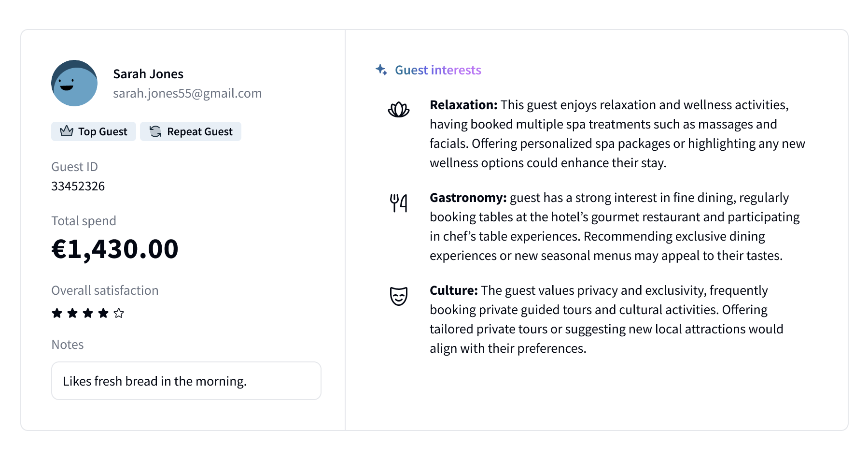The height and width of the screenshot is (460, 868).
Task: Click the €1,430.00 total spend amount
Action: coord(115,249)
